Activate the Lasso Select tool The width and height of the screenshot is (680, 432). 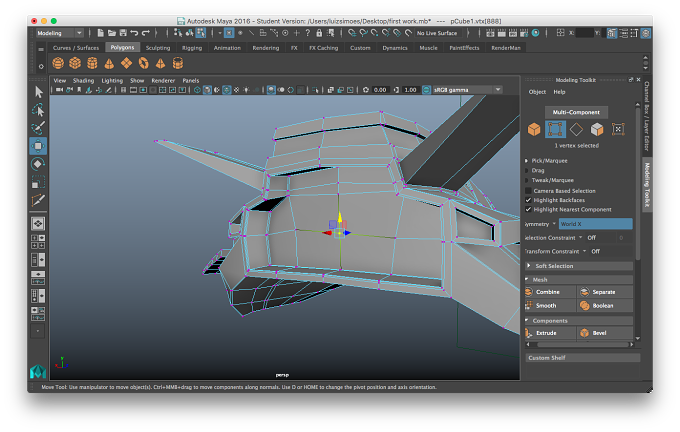tap(38, 110)
